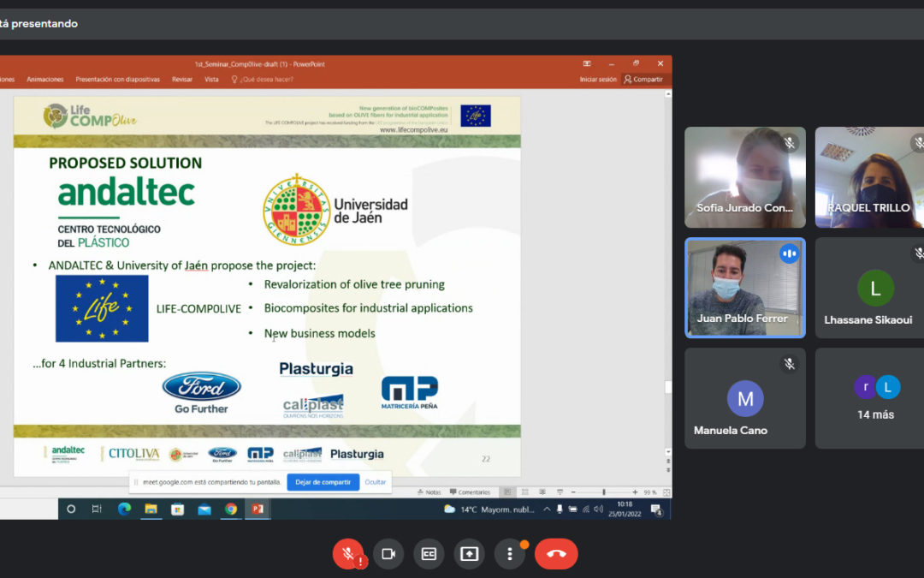This screenshot has width=924, height=578.
Task: Start slideshow view icon in status bar
Action: pyautogui.click(x=560, y=492)
